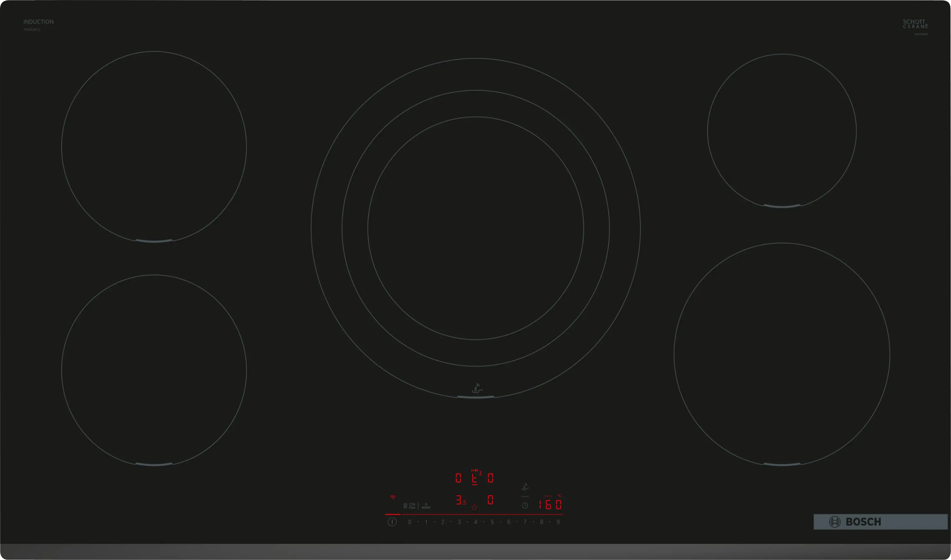The width and height of the screenshot is (951, 560).
Task: Select the top-right zone display showing 0
Action: click(x=490, y=478)
